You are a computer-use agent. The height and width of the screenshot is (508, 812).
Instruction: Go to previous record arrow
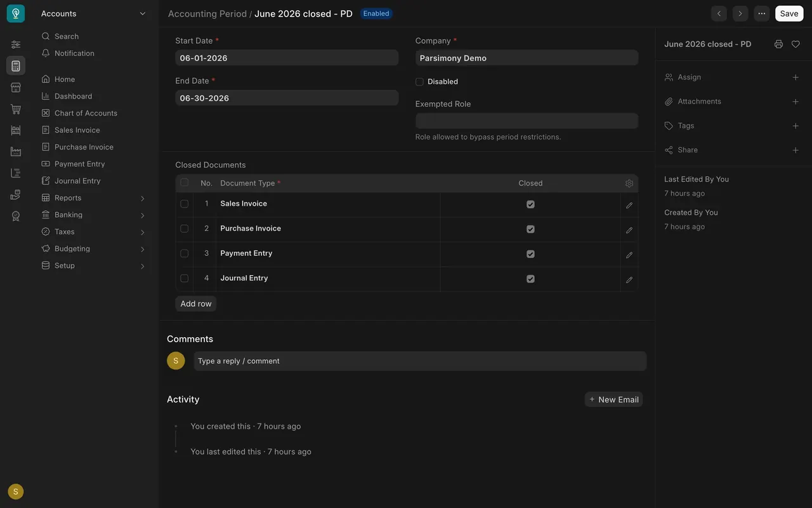tap(719, 13)
